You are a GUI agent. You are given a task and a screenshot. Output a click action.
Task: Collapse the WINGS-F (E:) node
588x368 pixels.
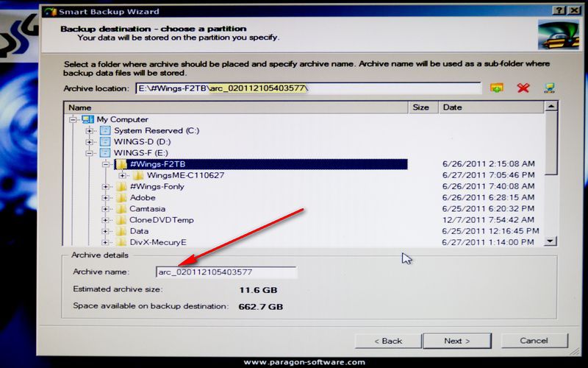89,153
